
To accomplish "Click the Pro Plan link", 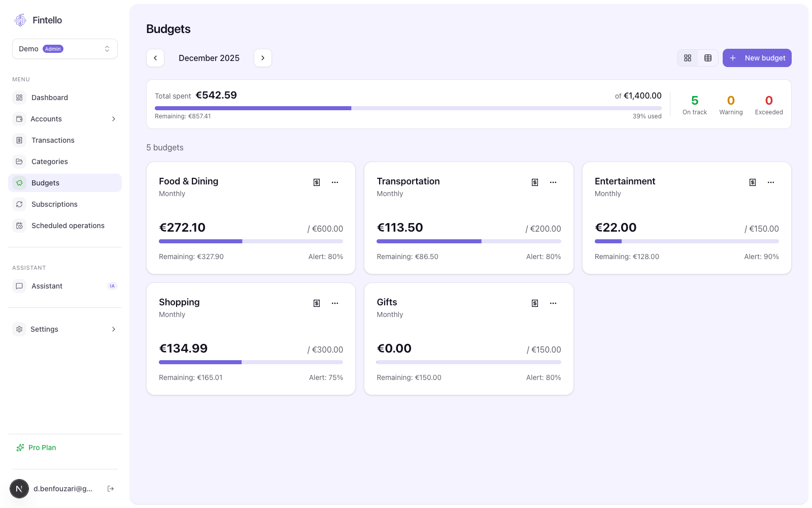I will [42, 448].
